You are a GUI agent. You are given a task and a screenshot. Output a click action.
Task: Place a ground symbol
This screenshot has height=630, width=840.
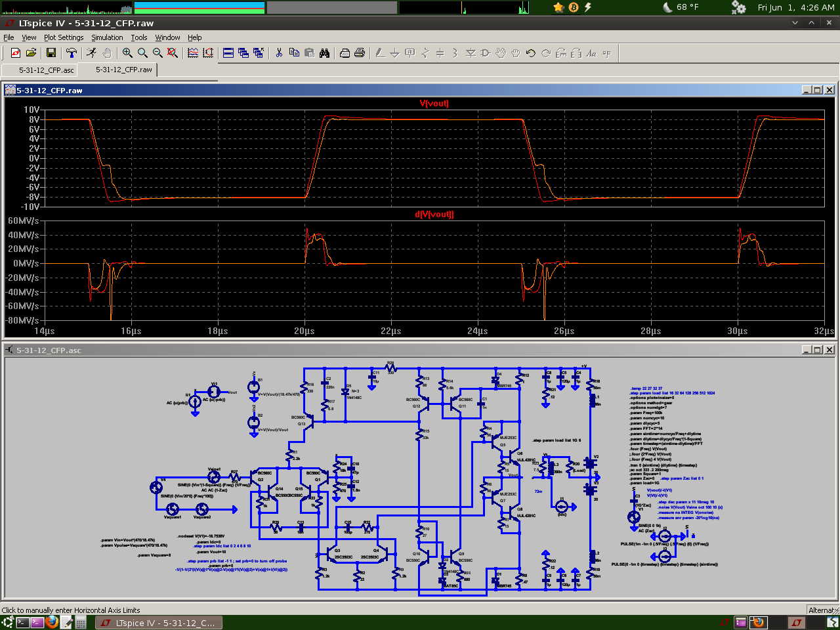pyautogui.click(x=395, y=53)
